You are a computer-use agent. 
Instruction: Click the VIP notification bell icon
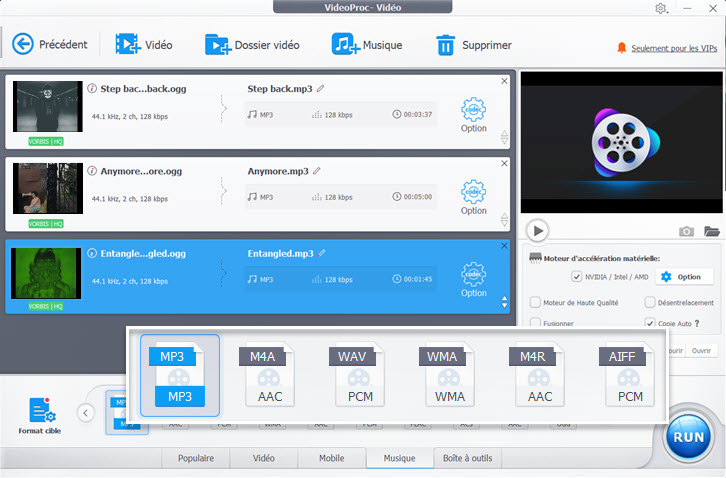tap(621, 48)
